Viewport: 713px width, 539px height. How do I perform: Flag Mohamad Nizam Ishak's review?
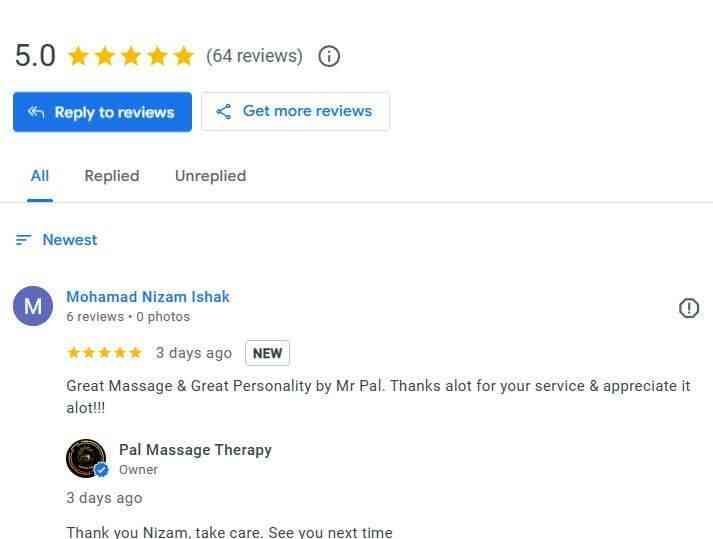tap(688, 308)
